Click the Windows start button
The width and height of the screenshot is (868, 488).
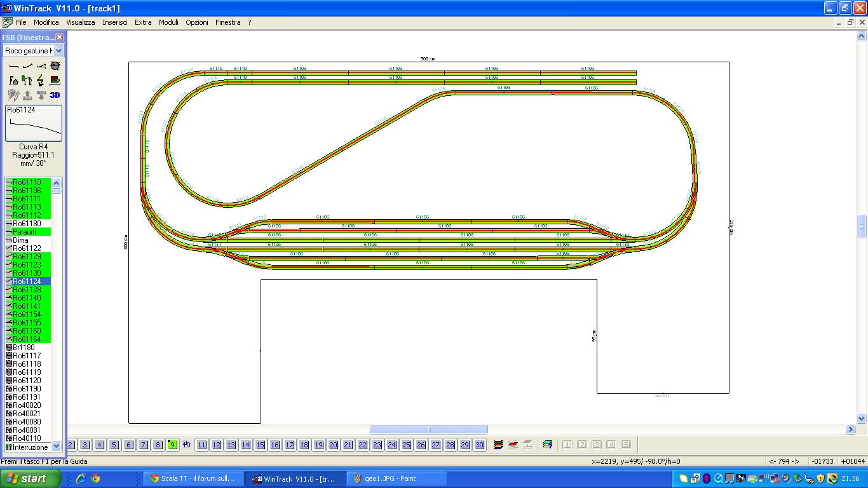click(31, 478)
